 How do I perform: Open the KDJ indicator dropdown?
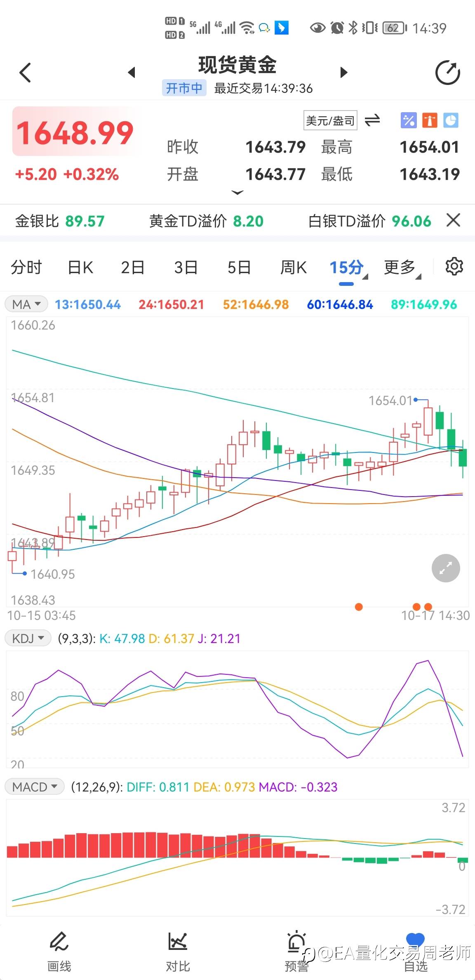click(x=28, y=638)
